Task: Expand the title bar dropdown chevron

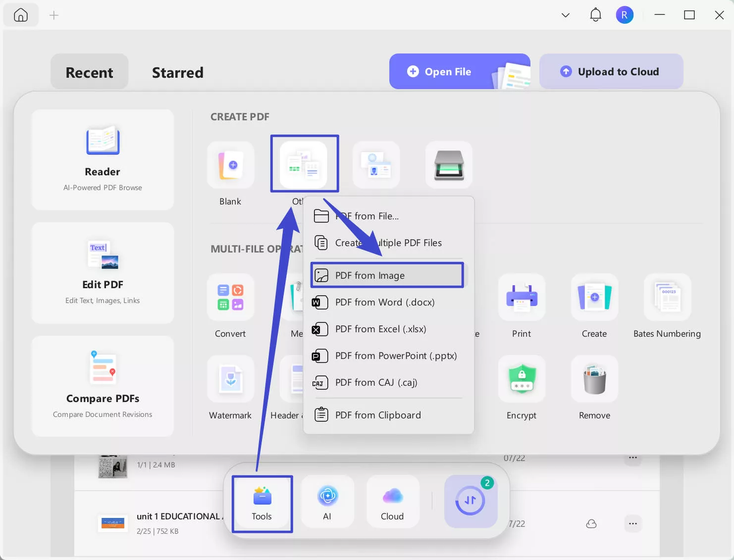Action: (566, 15)
